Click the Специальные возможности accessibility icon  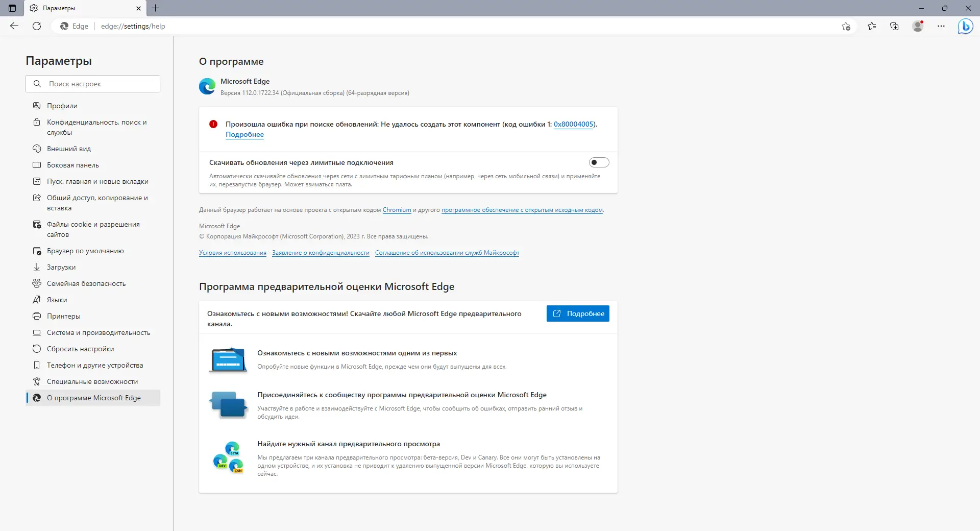pyautogui.click(x=37, y=381)
